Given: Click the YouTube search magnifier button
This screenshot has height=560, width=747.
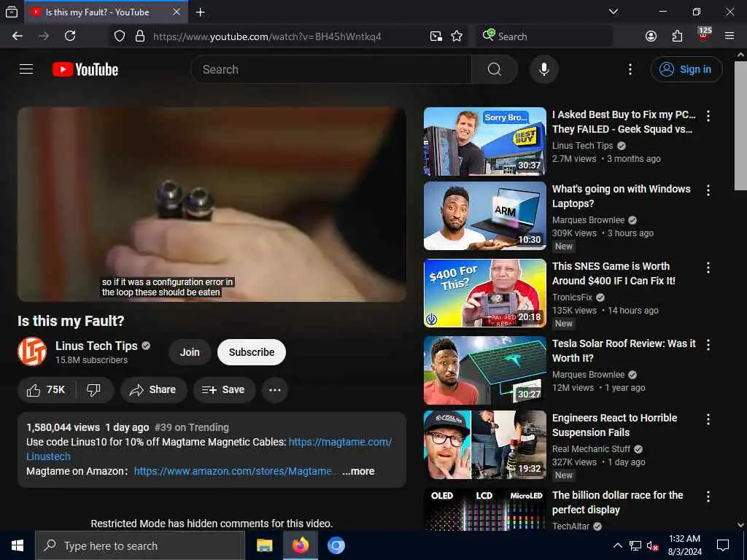Looking at the screenshot, I should tap(495, 69).
